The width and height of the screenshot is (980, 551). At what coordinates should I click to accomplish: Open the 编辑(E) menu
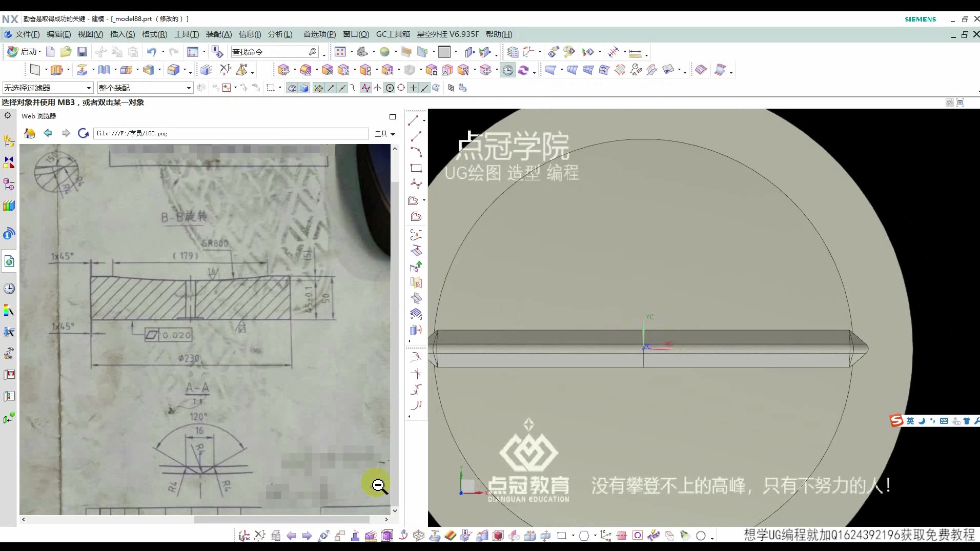click(58, 34)
